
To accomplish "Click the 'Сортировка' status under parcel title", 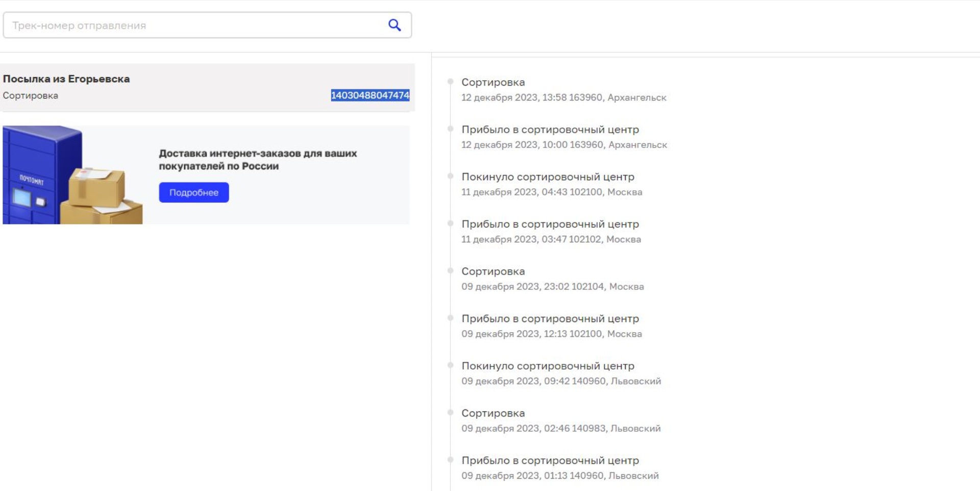I will click(x=31, y=95).
